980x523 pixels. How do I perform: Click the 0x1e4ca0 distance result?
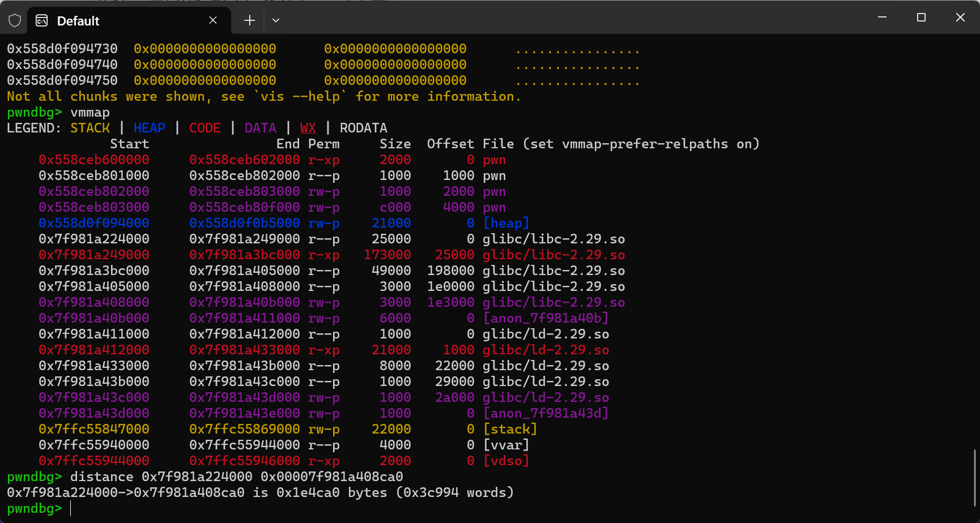(x=308, y=492)
